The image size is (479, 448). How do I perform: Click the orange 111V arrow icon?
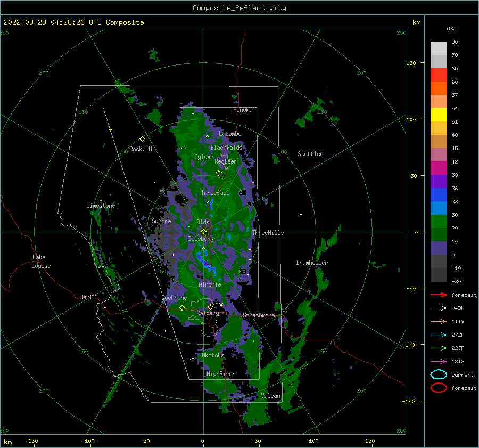(x=439, y=321)
